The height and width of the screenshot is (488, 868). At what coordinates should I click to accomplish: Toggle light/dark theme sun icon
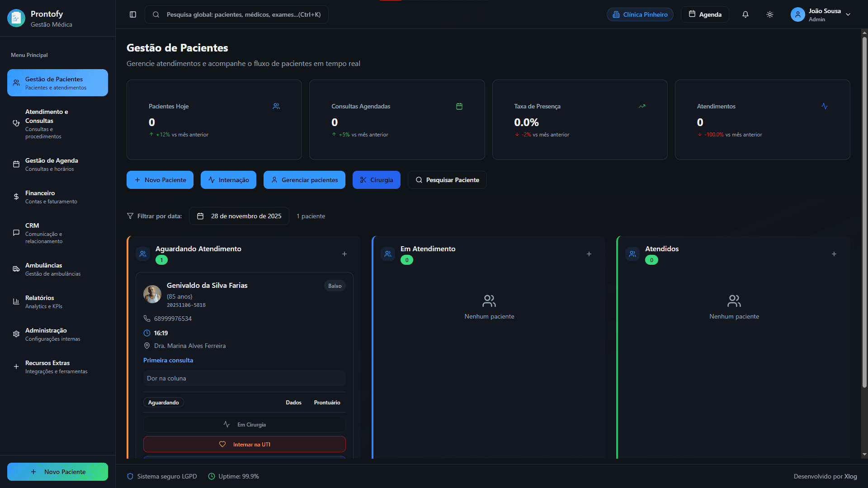(x=770, y=14)
